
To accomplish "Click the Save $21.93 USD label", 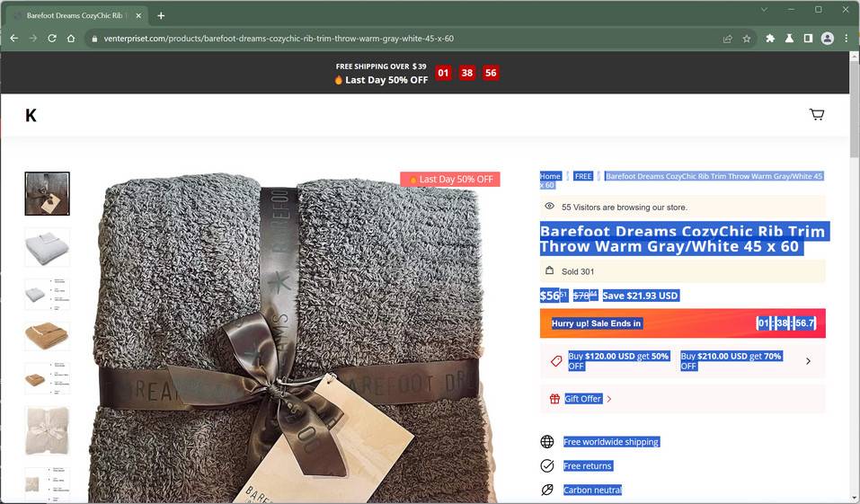I will [x=641, y=296].
